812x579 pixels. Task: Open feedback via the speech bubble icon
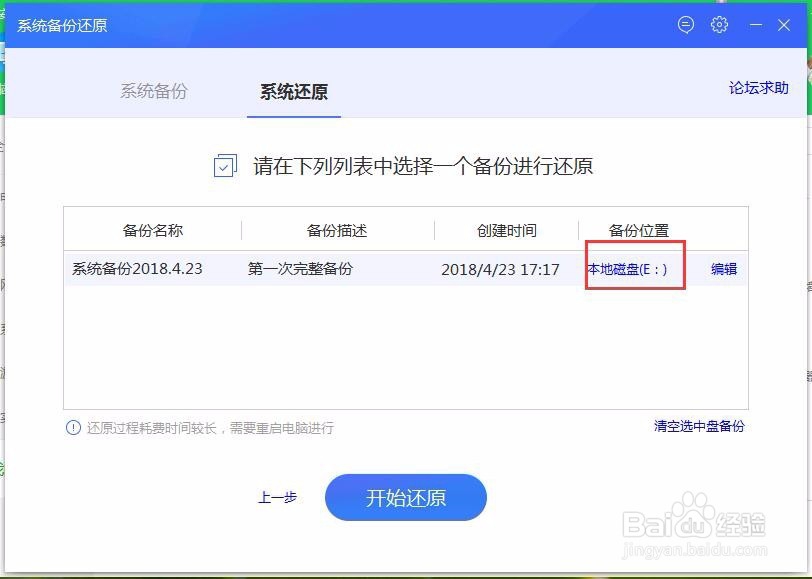tap(685, 25)
